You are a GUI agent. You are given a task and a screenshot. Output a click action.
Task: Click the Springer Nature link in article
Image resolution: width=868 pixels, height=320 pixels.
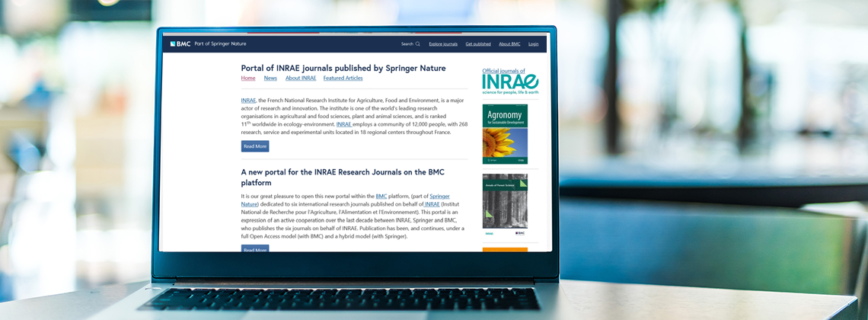(439, 197)
